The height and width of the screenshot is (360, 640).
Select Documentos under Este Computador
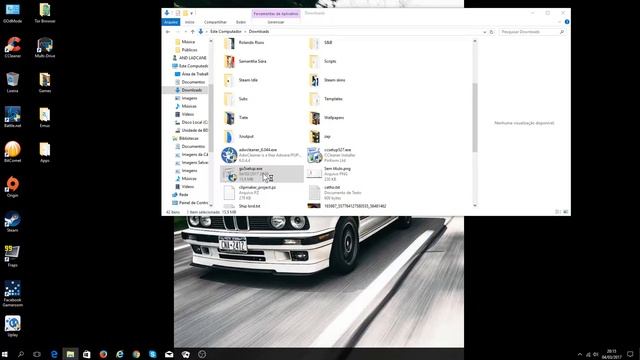coord(193,82)
